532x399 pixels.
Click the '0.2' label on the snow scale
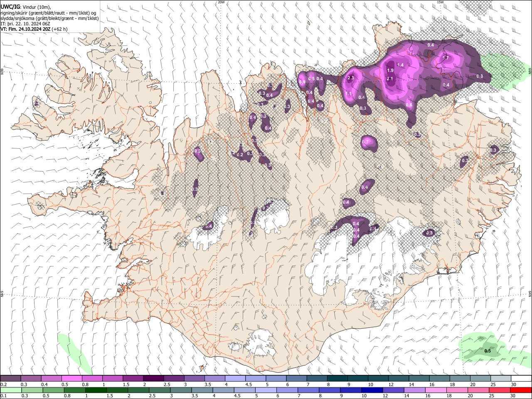click(3, 384)
